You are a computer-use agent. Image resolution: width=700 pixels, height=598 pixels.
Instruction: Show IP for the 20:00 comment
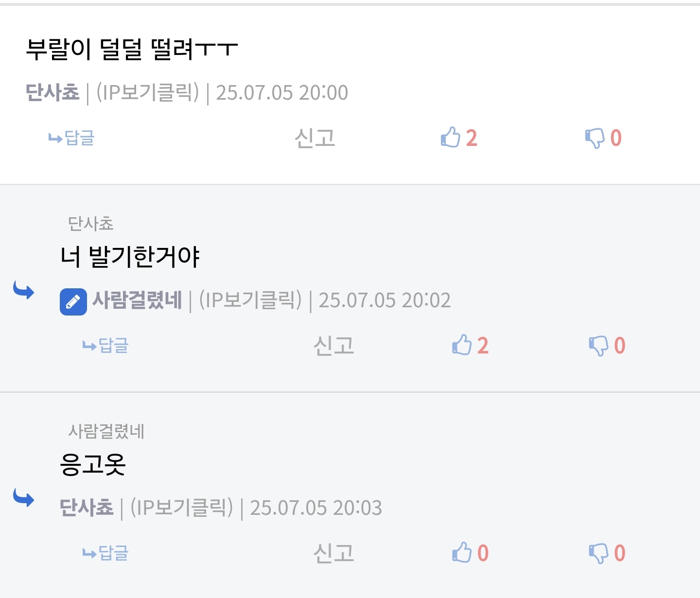(148, 92)
